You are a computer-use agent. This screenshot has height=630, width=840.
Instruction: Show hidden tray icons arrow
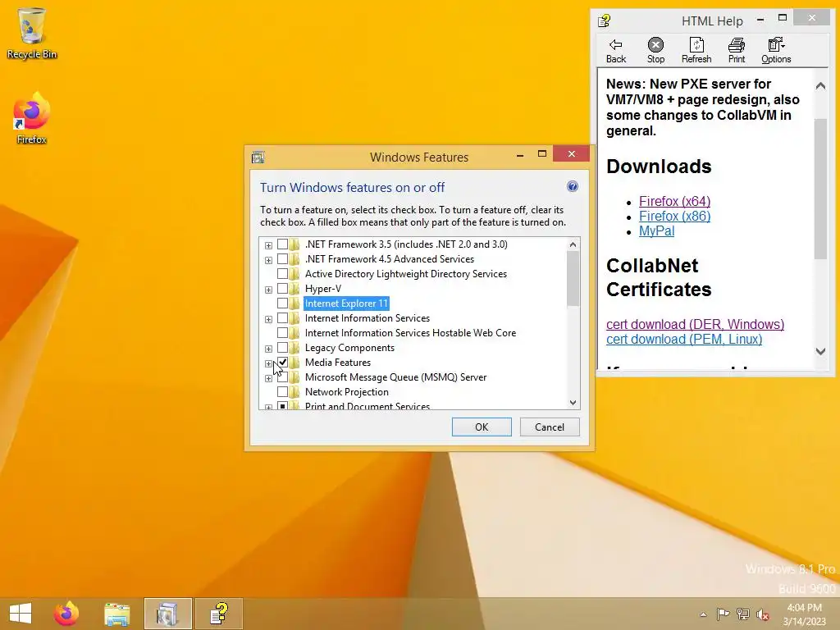point(703,614)
